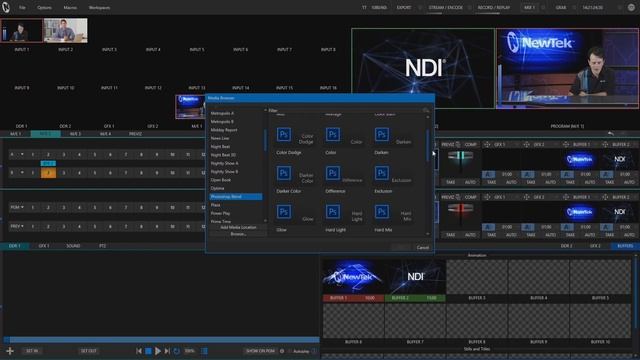Choose the Glow blend Ps icon
The image size is (640, 360).
pos(284,212)
